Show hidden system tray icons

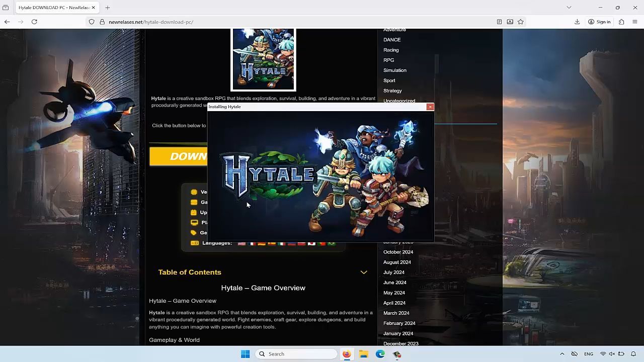pos(562,354)
